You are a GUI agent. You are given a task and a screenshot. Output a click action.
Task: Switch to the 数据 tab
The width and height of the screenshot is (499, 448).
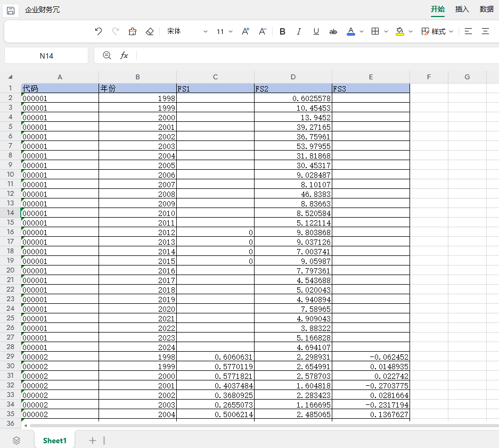[486, 9]
